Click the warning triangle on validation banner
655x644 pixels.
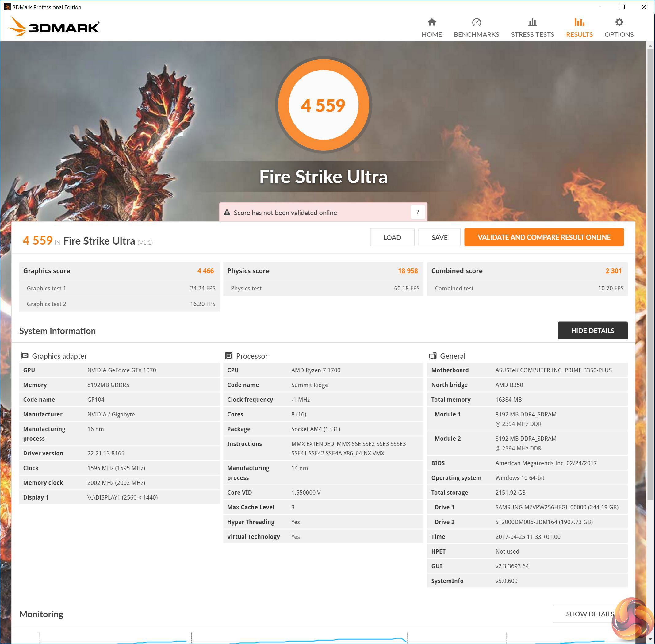click(x=227, y=213)
